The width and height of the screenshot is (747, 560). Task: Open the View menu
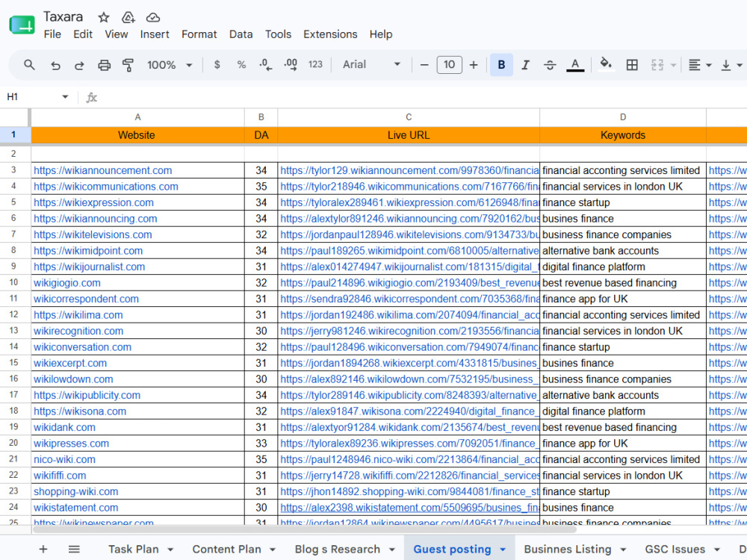coord(117,34)
